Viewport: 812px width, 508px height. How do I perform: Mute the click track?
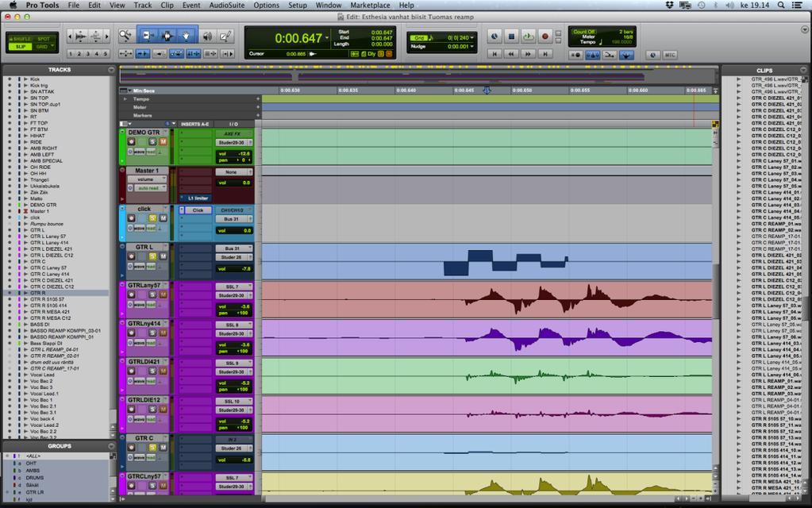164,218
